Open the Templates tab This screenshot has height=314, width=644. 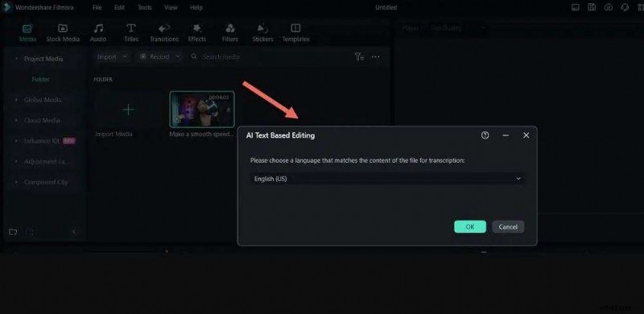(x=295, y=33)
